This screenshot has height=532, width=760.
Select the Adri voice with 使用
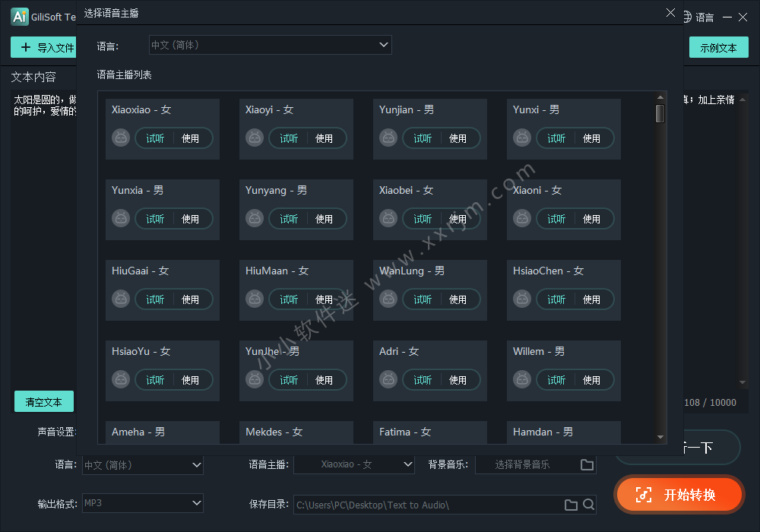[x=458, y=380]
